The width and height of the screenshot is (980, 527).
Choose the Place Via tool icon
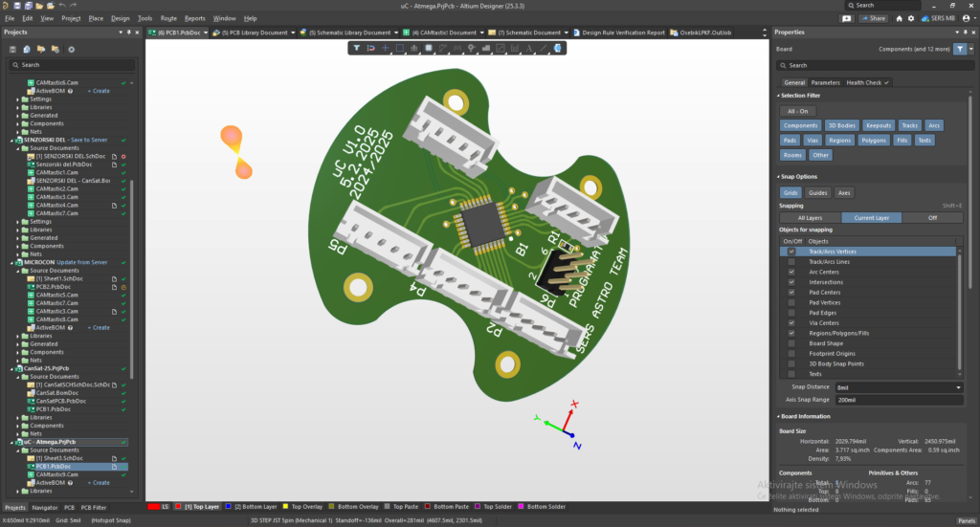click(x=472, y=48)
